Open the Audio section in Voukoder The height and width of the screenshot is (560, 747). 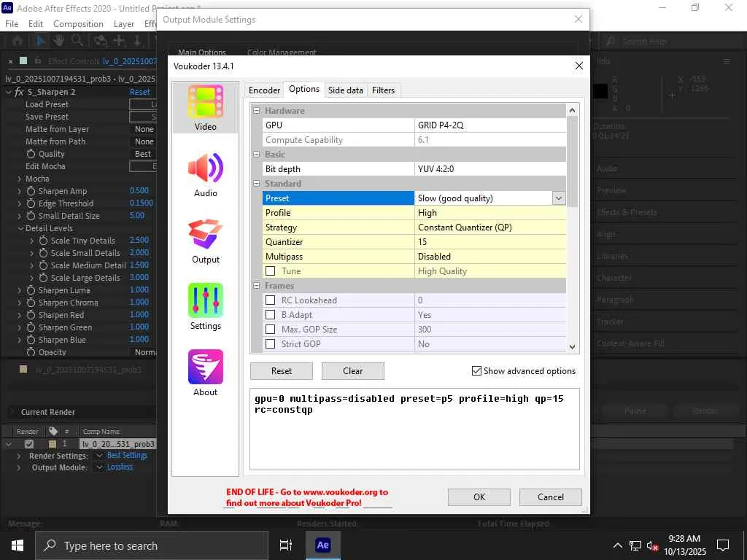click(x=205, y=174)
